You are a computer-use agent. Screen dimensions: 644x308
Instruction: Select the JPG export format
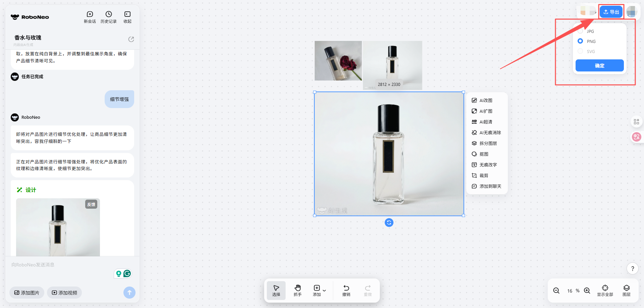[x=581, y=31]
